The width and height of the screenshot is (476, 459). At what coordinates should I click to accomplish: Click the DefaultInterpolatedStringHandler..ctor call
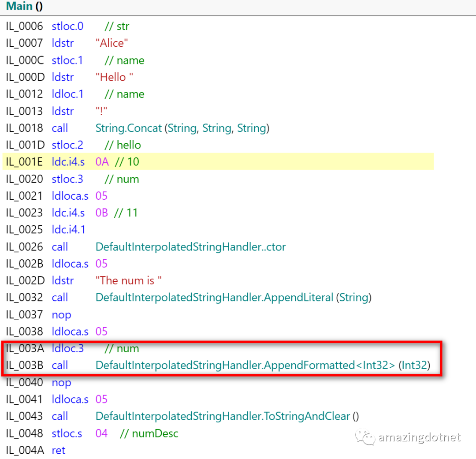click(190, 247)
